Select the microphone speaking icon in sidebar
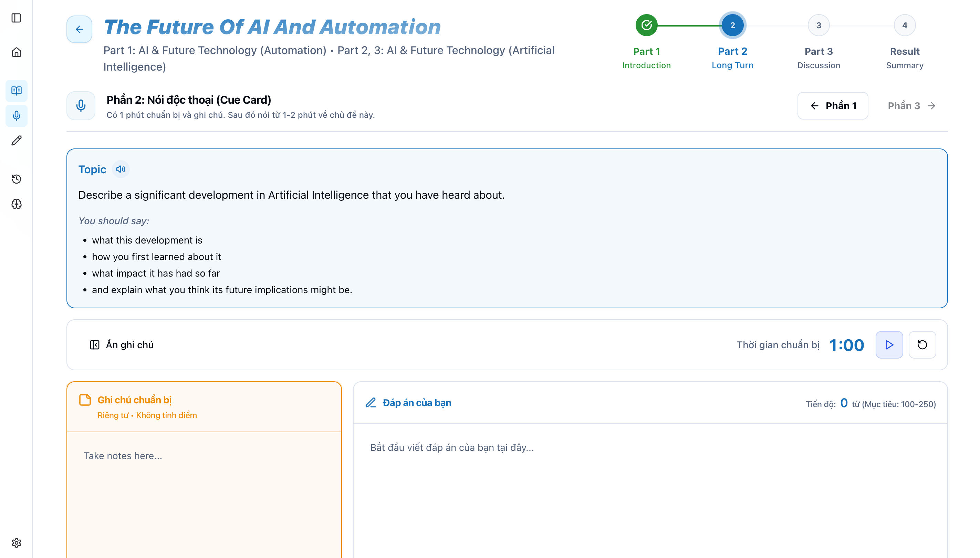The width and height of the screenshot is (980, 558). [x=16, y=115]
